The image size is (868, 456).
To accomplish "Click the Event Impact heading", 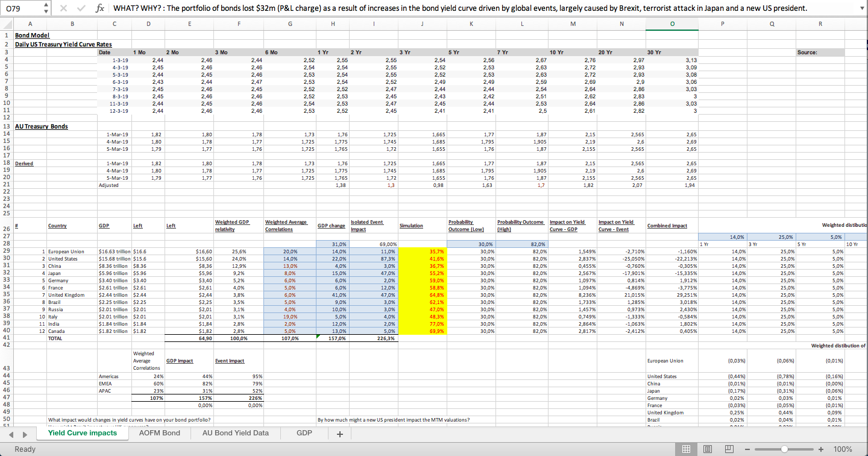I will [230, 361].
